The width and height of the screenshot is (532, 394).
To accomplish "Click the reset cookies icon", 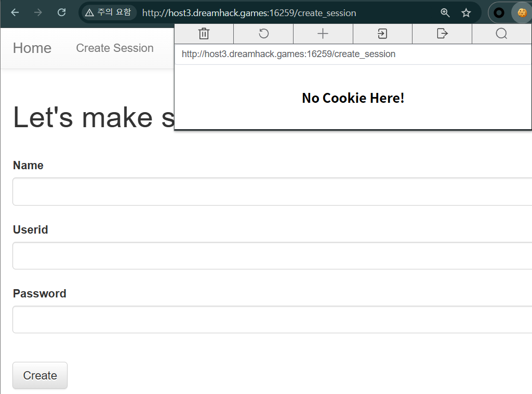I will tap(263, 34).
